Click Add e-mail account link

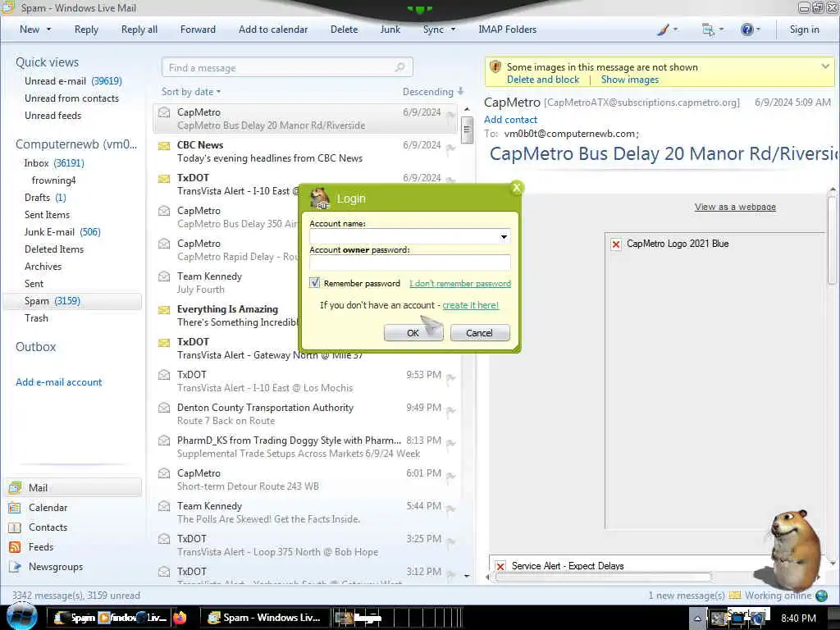coord(58,382)
